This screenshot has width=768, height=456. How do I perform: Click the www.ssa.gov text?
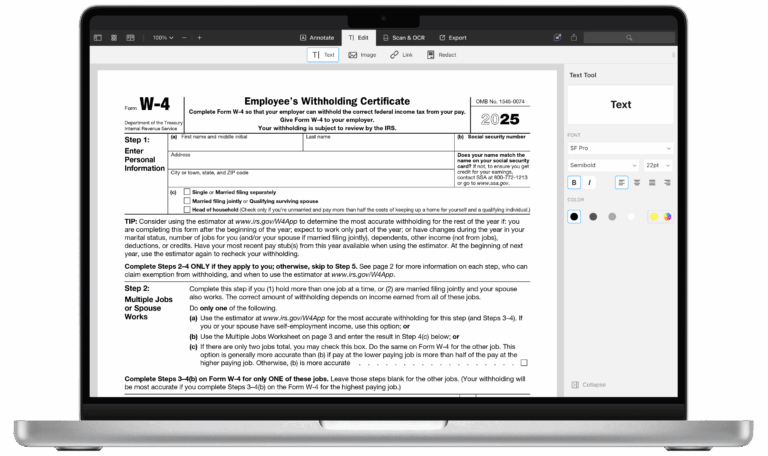click(x=493, y=183)
